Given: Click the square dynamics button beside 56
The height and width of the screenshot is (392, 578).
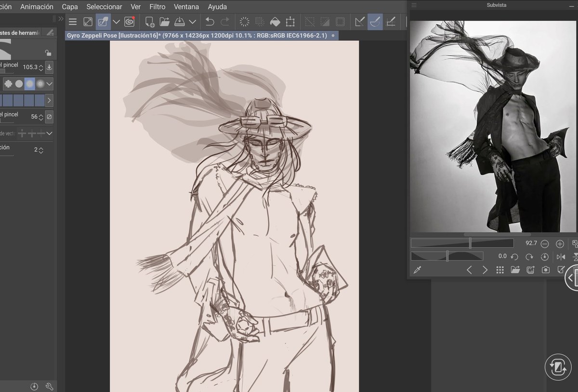Looking at the screenshot, I should pos(49,117).
